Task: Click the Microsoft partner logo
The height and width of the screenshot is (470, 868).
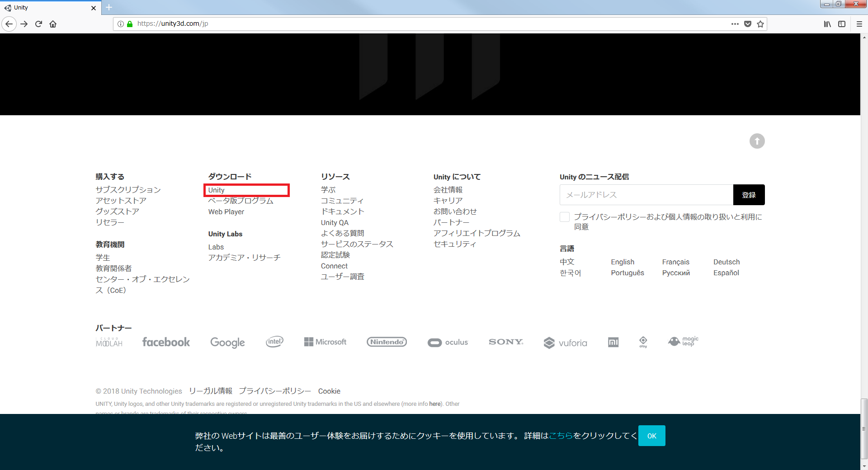Action: click(x=325, y=342)
